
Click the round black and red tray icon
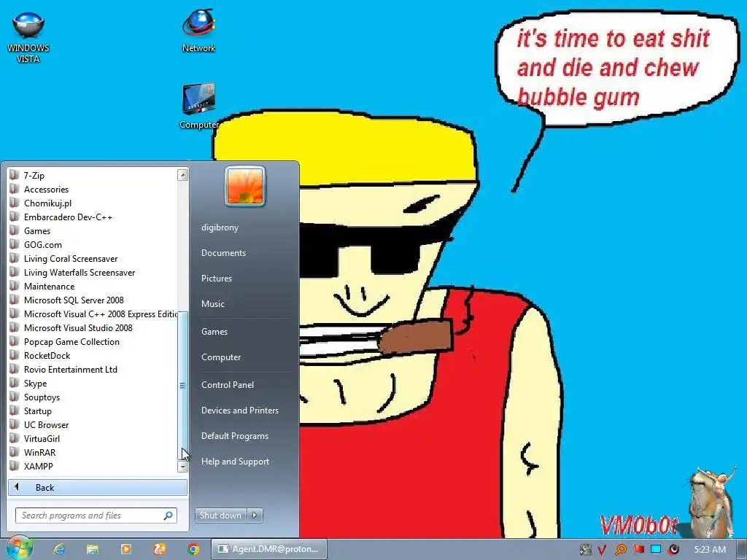(x=673, y=550)
